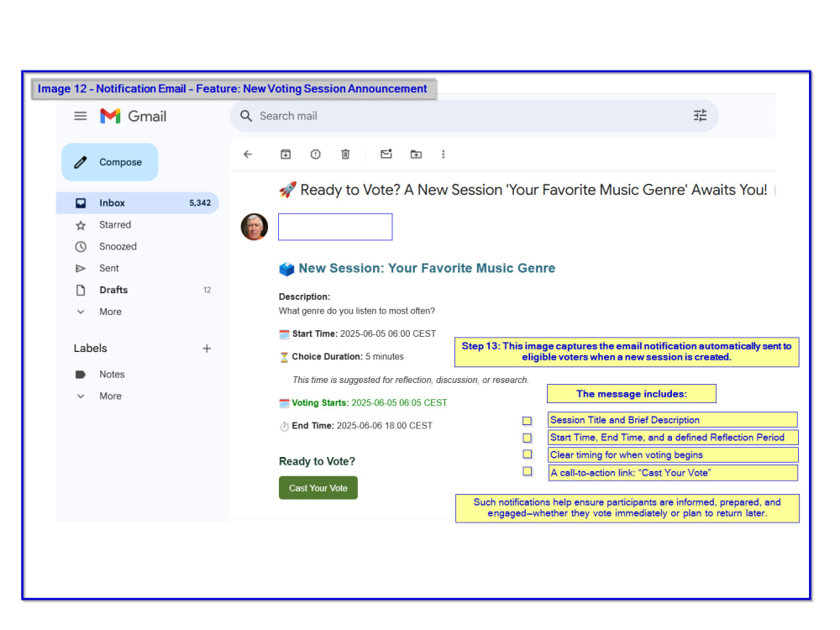This screenshot has height=630, width=840.
Task: Click the Inbox tray icon
Action: [x=81, y=203]
